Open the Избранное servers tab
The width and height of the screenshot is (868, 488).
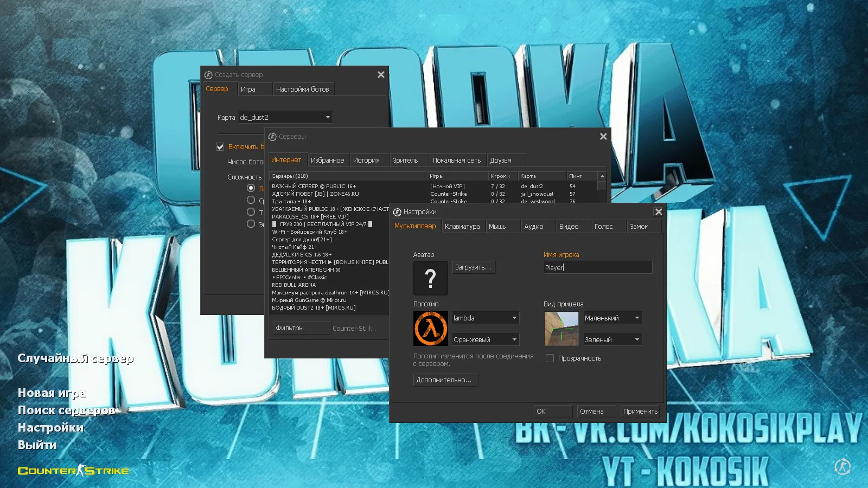(327, 160)
